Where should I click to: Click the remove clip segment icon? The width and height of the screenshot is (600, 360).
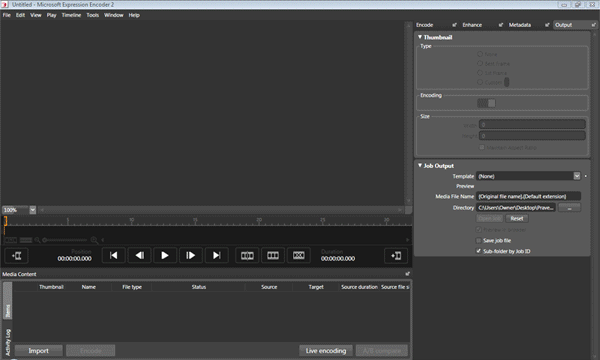coord(298,256)
